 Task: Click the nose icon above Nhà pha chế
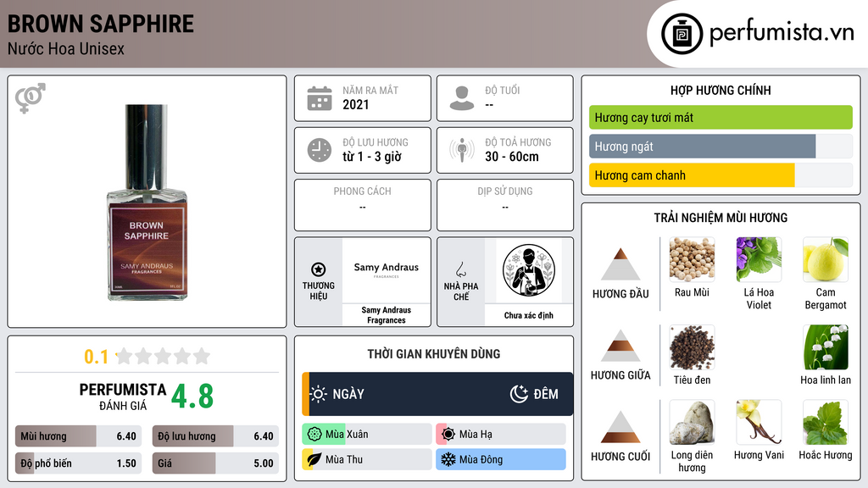pos(461,269)
